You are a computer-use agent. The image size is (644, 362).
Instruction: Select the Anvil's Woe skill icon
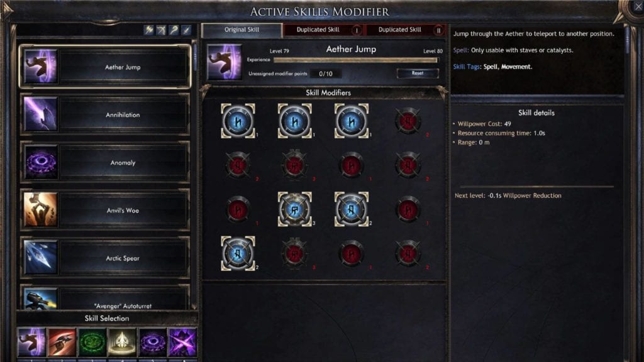pos(41,210)
